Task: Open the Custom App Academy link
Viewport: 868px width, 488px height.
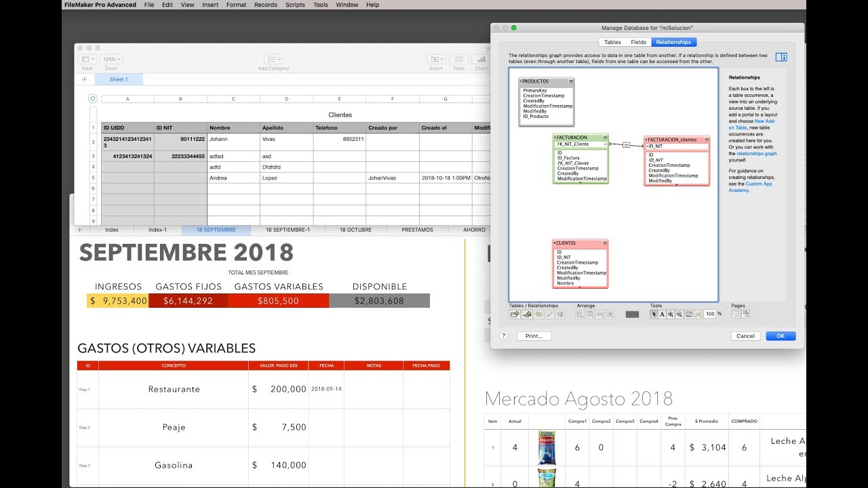Action: point(750,187)
